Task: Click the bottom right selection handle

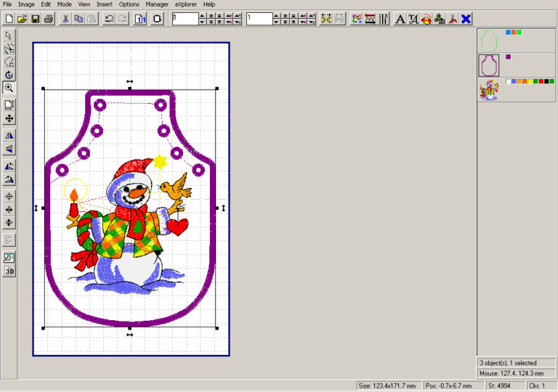Action: pyautogui.click(x=217, y=328)
